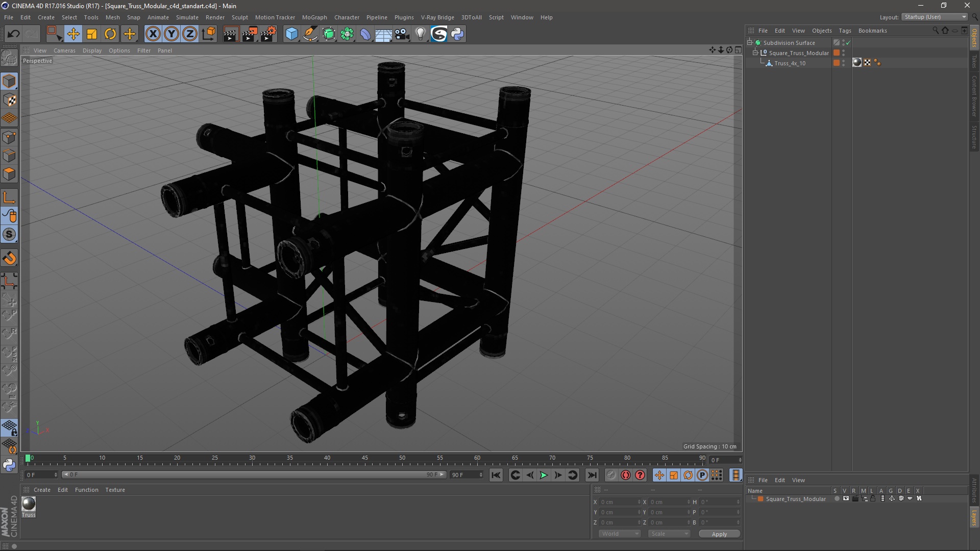The image size is (980, 551).
Task: Select the Rotate tool
Action: pyautogui.click(x=110, y=34)
